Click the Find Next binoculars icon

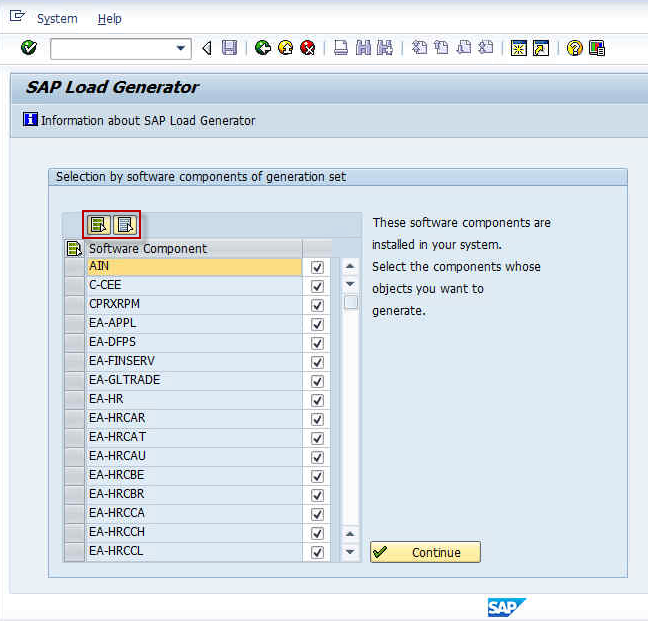385,48
